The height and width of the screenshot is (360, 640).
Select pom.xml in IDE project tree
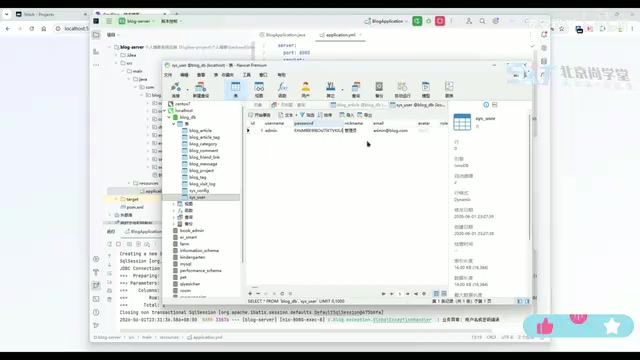pyautogui.click(x=132, y=207)
